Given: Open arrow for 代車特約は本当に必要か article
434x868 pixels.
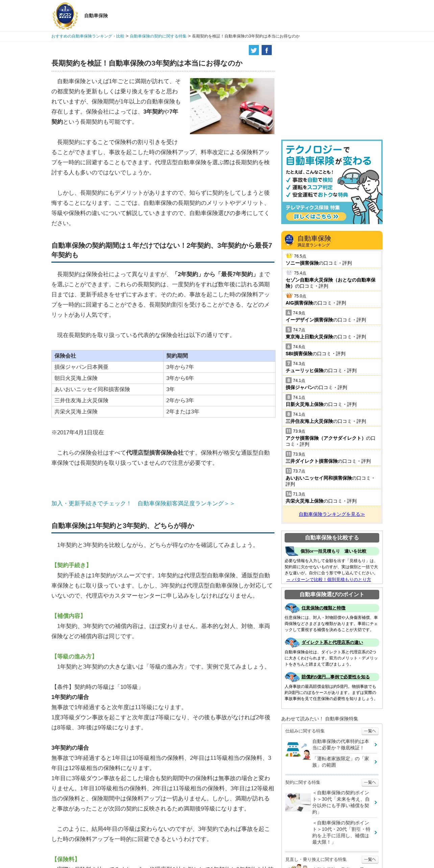Looking at the screenshot, I should click(x=376, y=745).
